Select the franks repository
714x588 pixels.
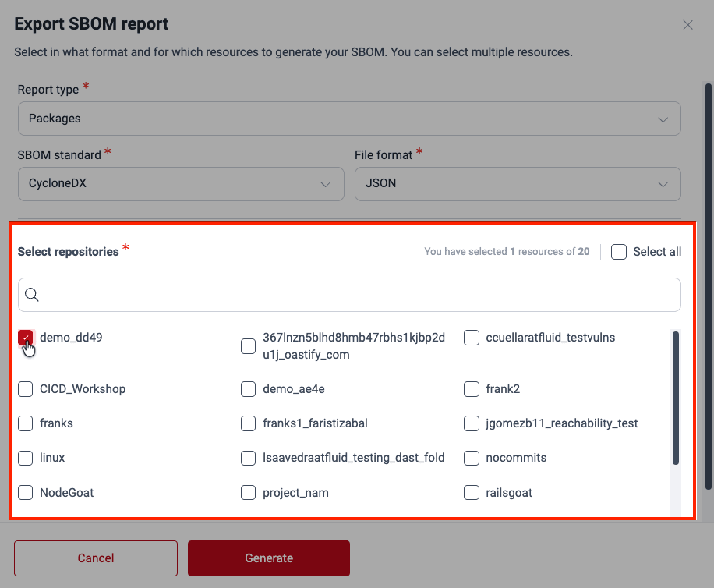(25, 423)
